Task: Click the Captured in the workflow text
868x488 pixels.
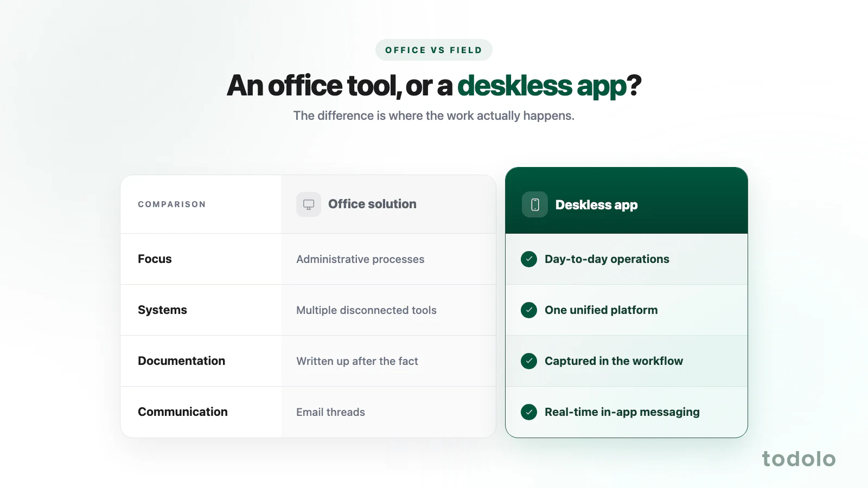Action: pos(614,361)
